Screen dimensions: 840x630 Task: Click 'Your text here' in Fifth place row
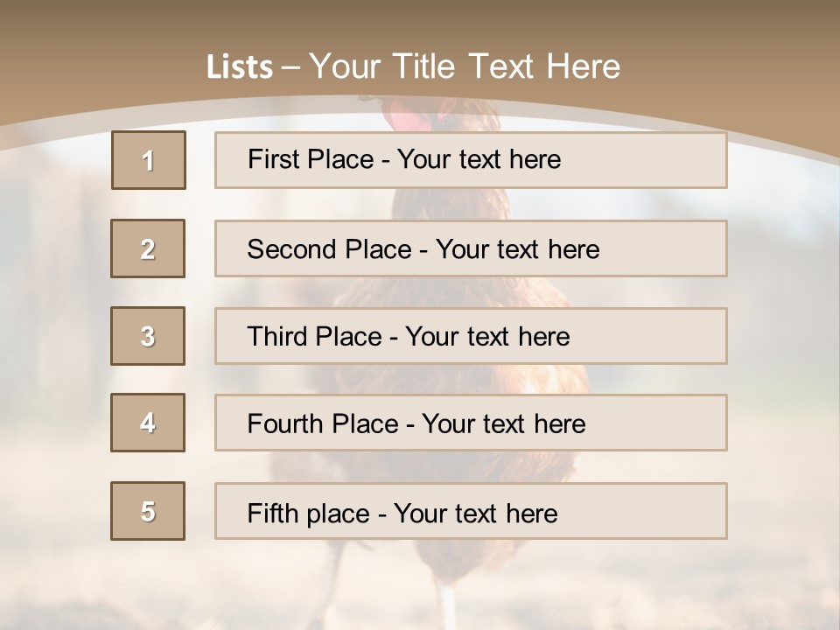476,514
